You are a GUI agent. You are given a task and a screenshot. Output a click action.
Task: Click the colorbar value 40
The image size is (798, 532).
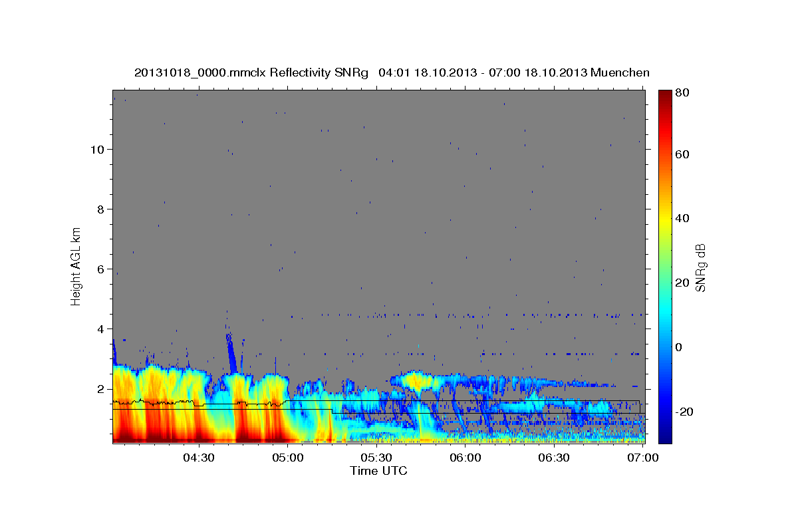coord(684,218)
